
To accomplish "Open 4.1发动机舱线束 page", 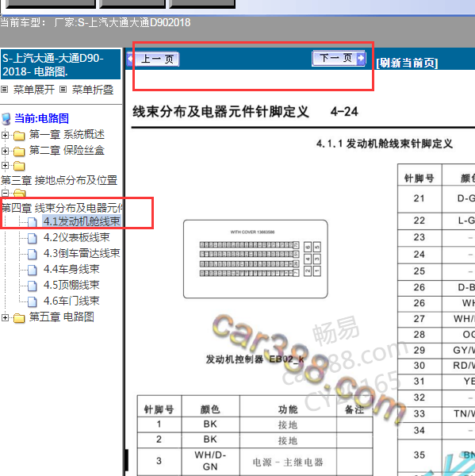I will (82, 221).
